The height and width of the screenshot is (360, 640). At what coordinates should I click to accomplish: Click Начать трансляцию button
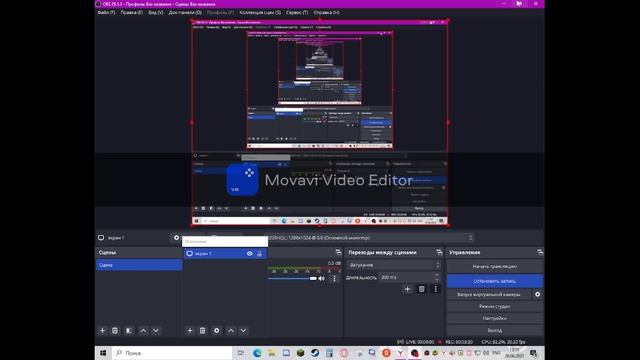(495, 267)
